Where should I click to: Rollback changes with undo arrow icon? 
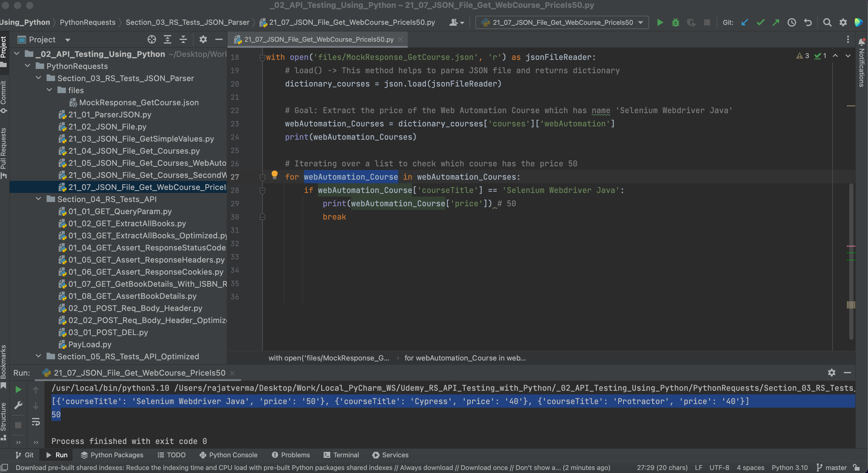(808, 23)
